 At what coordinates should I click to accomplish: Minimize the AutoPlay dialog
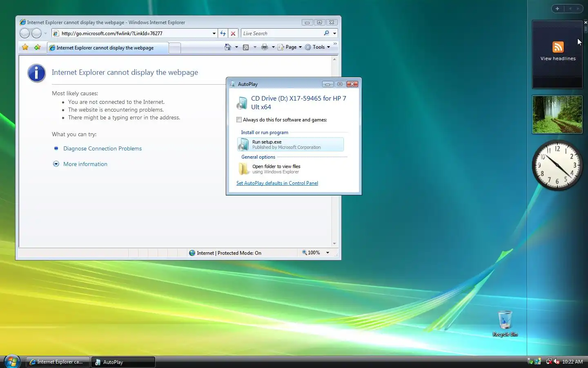(x=327, y=84)
